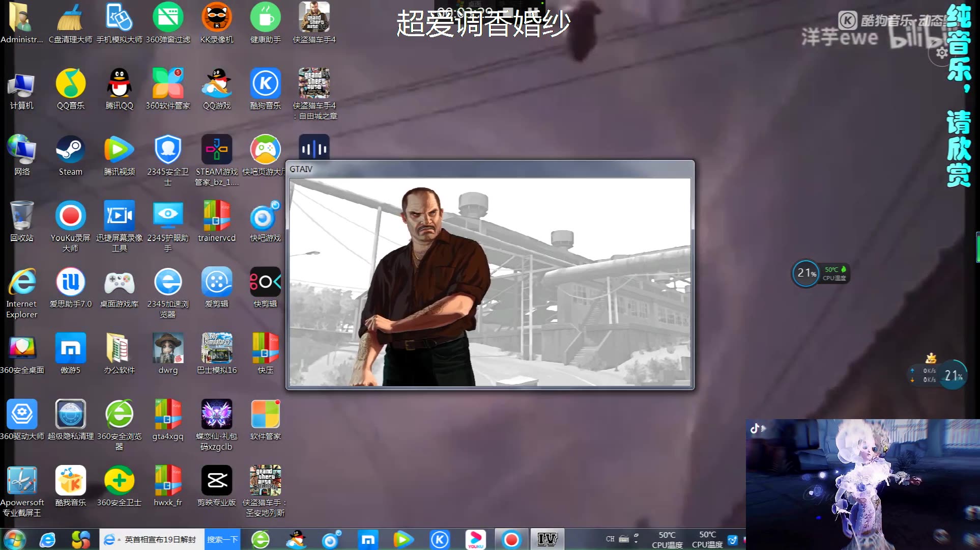Open 酷狗音乐 desktop shortcut
This screenshot has width=980, height=550.
coord(265,84)
